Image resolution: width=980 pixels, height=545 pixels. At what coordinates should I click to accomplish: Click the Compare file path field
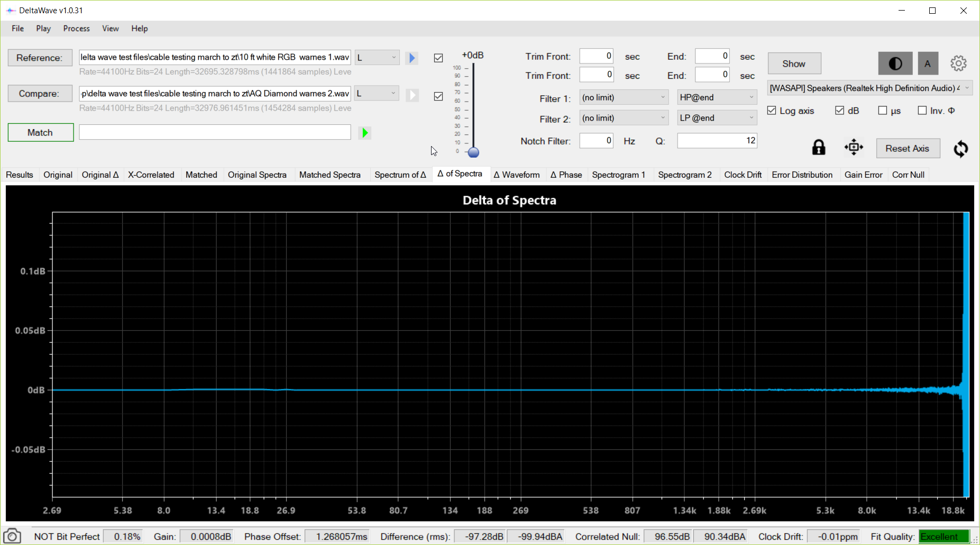[215, 93]
